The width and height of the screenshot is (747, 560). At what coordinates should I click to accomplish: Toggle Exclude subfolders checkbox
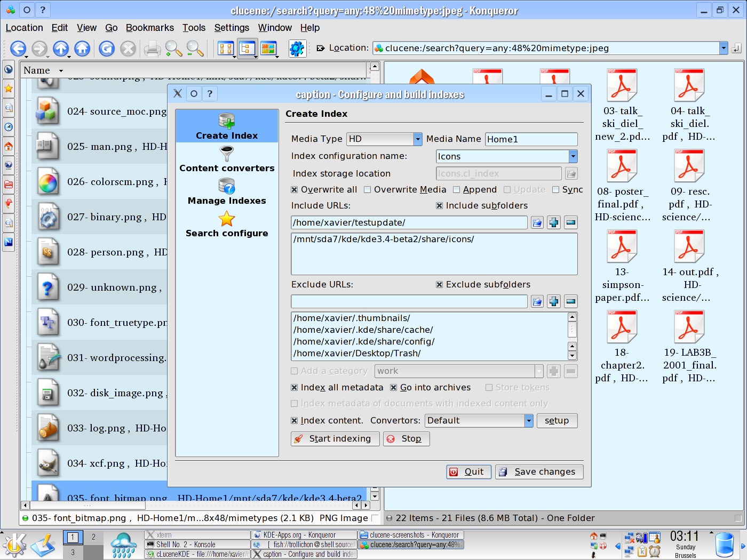(439, 284)
